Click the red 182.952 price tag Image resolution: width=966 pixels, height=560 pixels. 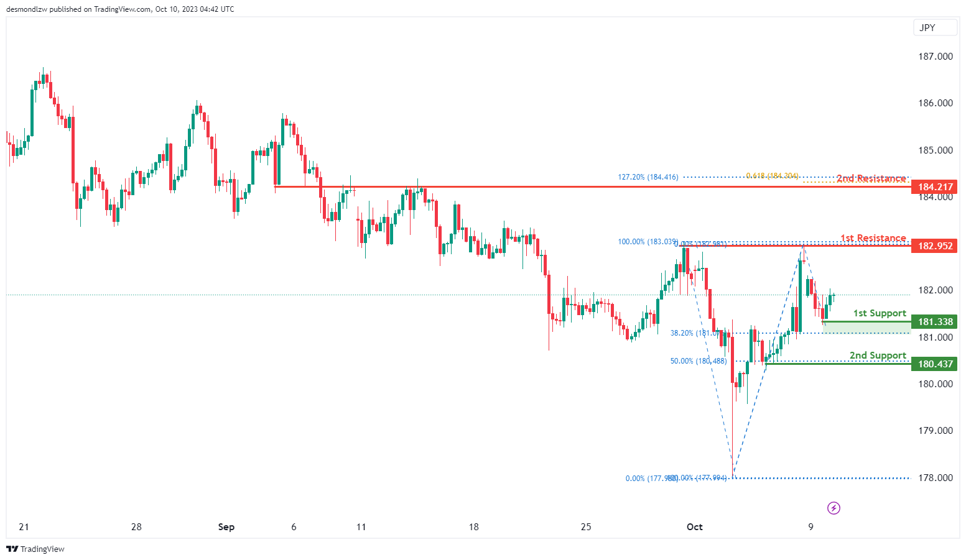click(935, 246)
